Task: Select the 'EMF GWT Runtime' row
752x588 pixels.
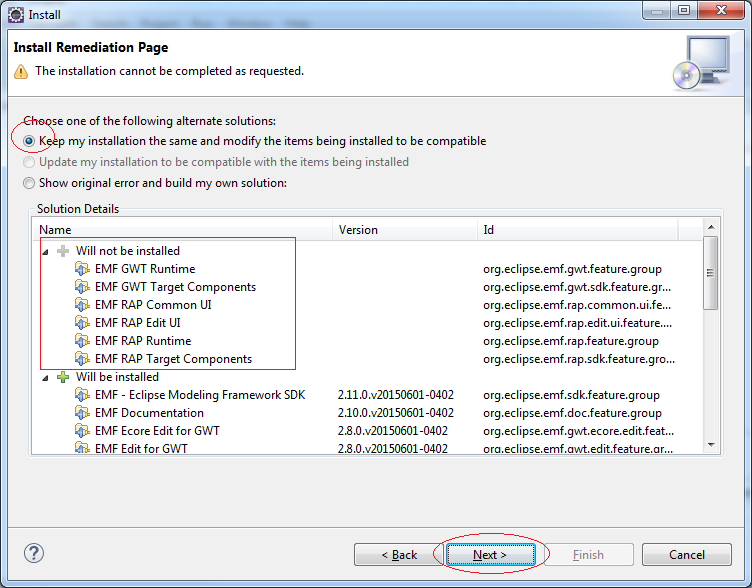Action: [367, 269]
